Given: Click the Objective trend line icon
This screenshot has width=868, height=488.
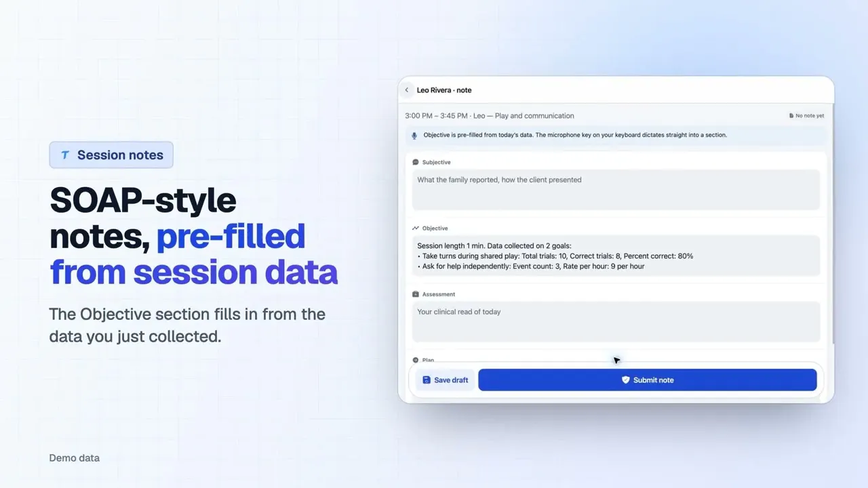Looking at the screenshot, I should coord(416,228).
